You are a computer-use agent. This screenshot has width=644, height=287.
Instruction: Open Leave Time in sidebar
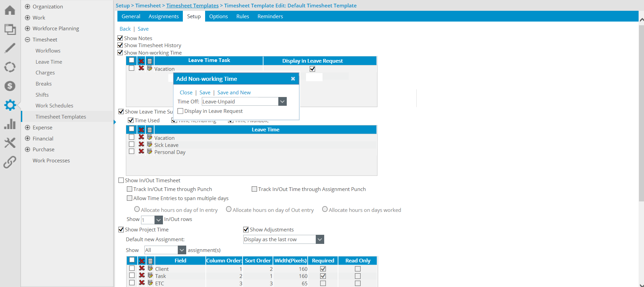pyautogui.click(x=49, y=62)
